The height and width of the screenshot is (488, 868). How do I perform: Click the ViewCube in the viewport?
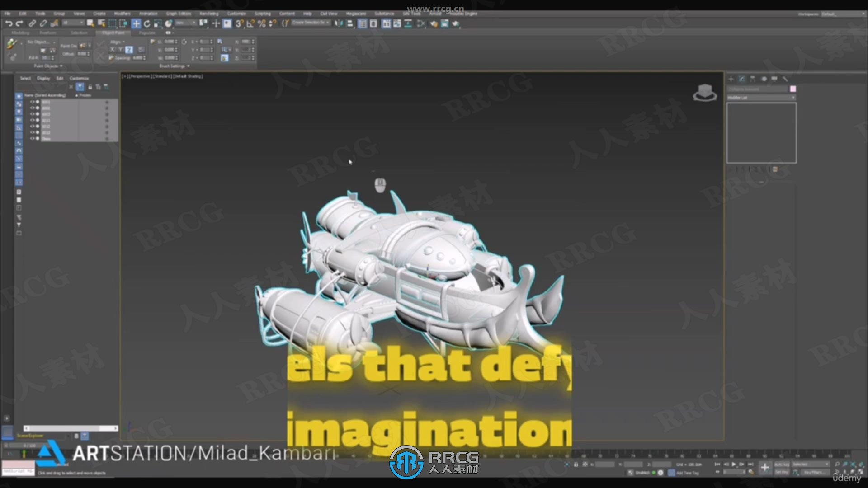tap(704, 93)
